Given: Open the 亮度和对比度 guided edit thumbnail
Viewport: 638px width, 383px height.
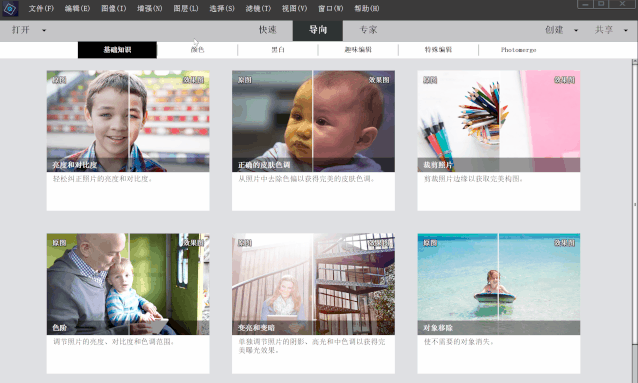Looking at the screenshot, I should [128, 121].
